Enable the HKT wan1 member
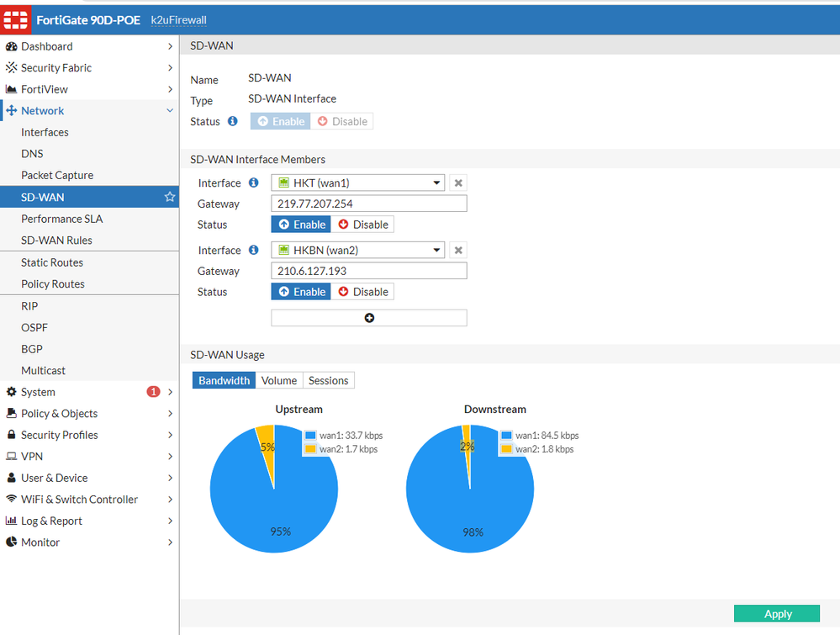840x635 pixels. tap(301, 225)
